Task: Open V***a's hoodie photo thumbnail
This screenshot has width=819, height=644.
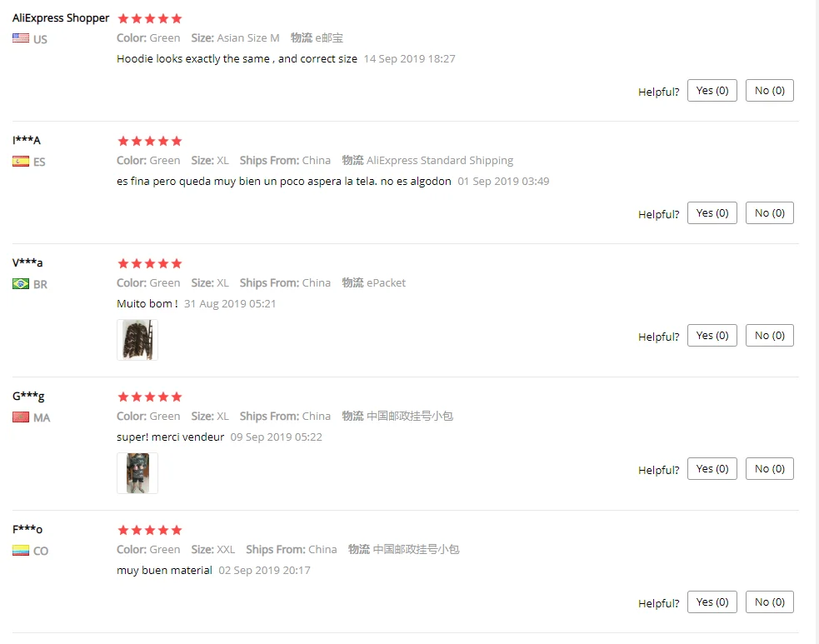Action: [x=137, y=340]
